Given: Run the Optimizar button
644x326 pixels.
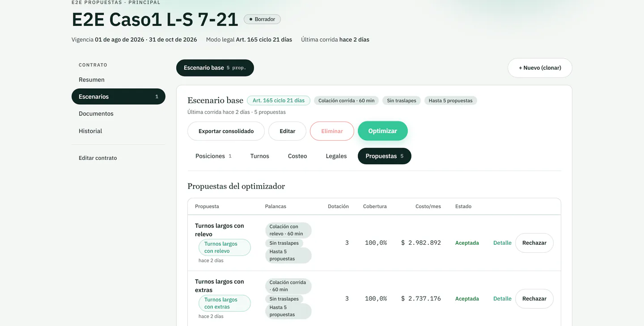Looking at the screenshot, I should coord(383,131).
